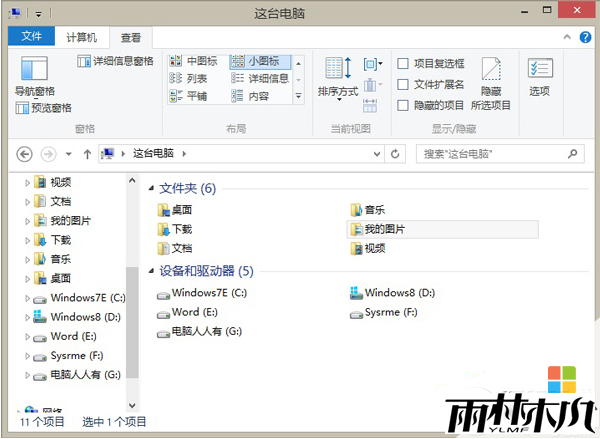This screenshot has width=600, height=439.
Task: Expand 文档 in the navigation tree
Action: 27,202
